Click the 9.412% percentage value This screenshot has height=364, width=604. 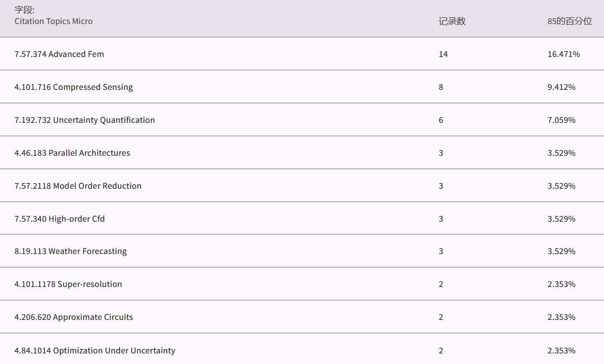(x=561, y=87)
